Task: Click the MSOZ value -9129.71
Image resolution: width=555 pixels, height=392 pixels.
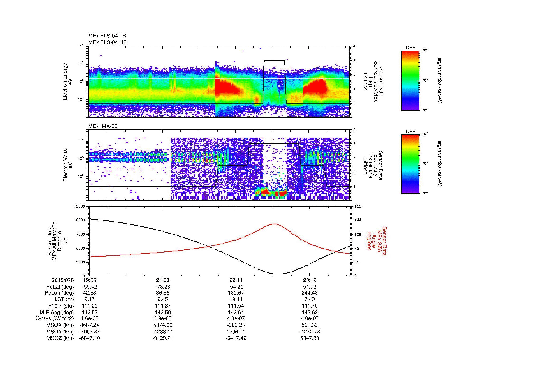Action: pyautogui.click(x=163, y=338)
